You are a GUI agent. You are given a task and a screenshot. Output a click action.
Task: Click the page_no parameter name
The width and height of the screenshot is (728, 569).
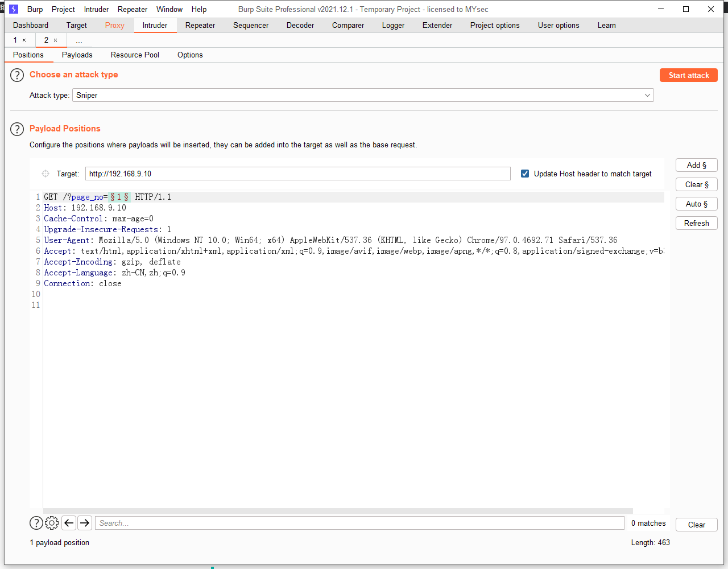tap(87, 197)
